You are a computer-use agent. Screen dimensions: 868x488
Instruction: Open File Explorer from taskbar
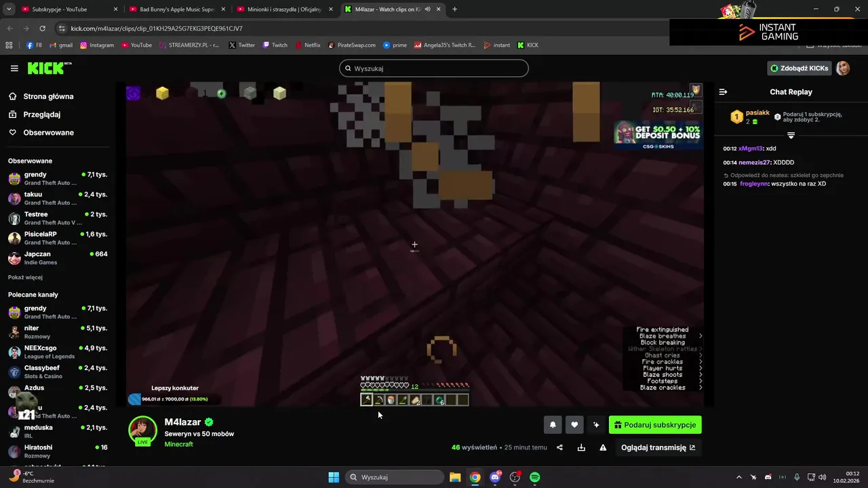tap(455, 477)
